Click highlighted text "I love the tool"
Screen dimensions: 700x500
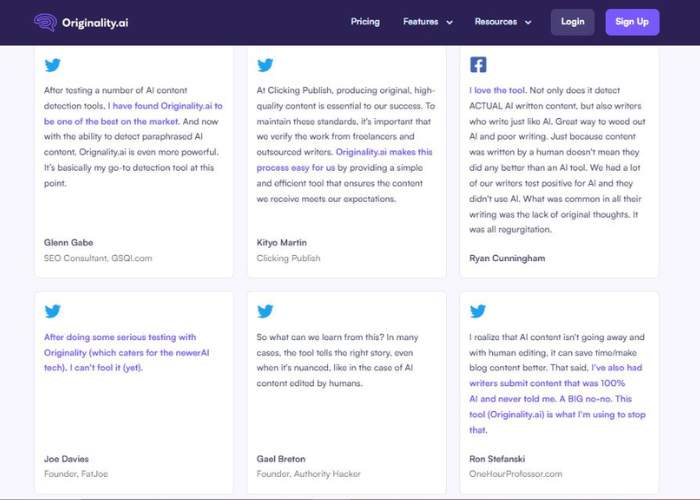coord(498,90)
